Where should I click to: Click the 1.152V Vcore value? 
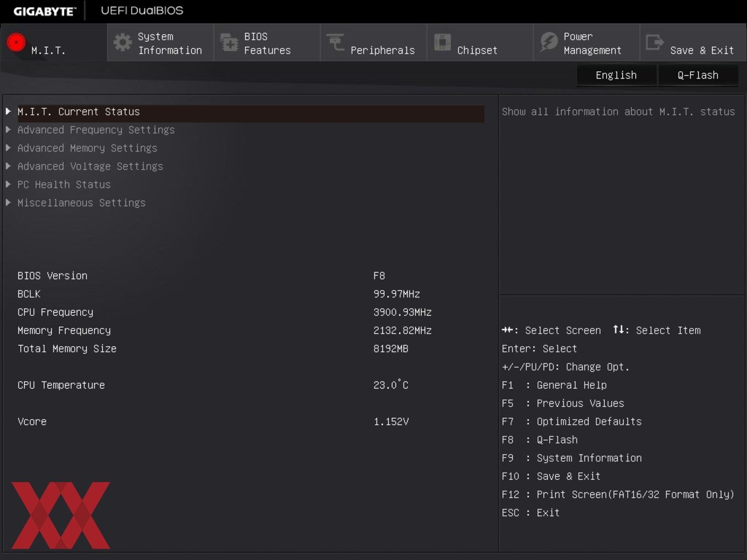coord(391,422)
